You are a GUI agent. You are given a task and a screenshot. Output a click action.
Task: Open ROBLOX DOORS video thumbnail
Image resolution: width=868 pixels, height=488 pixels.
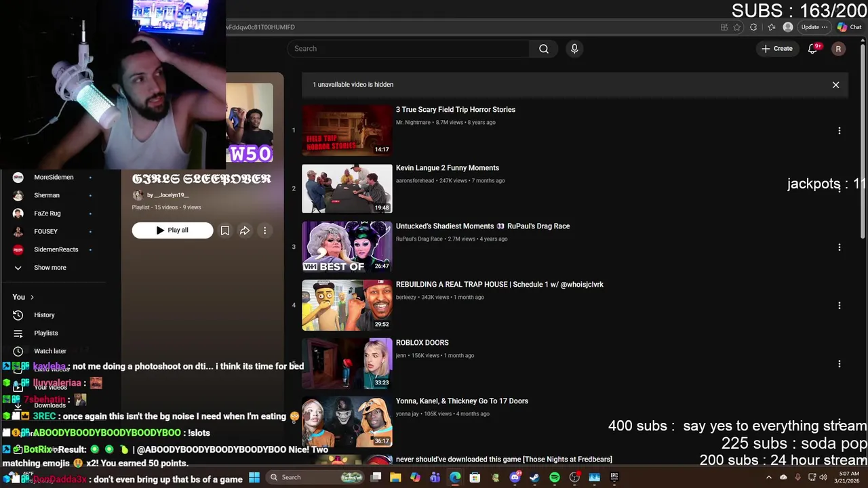click(x=347, y=363)
